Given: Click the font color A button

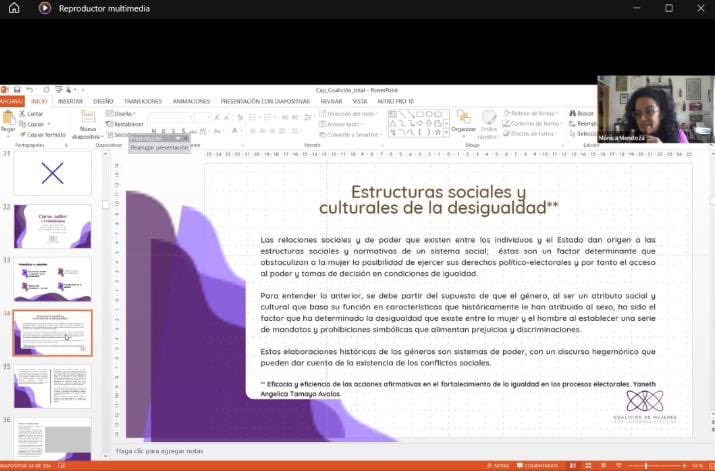Looking at the screenshot, I should pos(234,131).
